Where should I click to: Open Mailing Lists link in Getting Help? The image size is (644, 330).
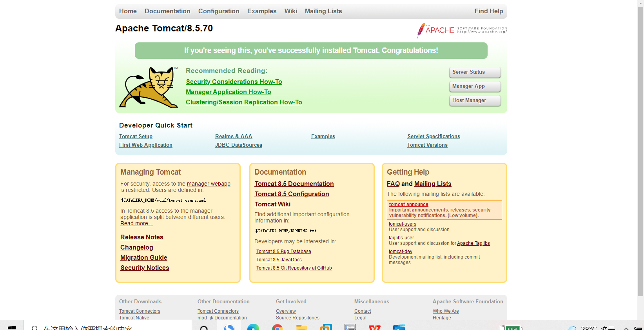click(x=433, y=184)
